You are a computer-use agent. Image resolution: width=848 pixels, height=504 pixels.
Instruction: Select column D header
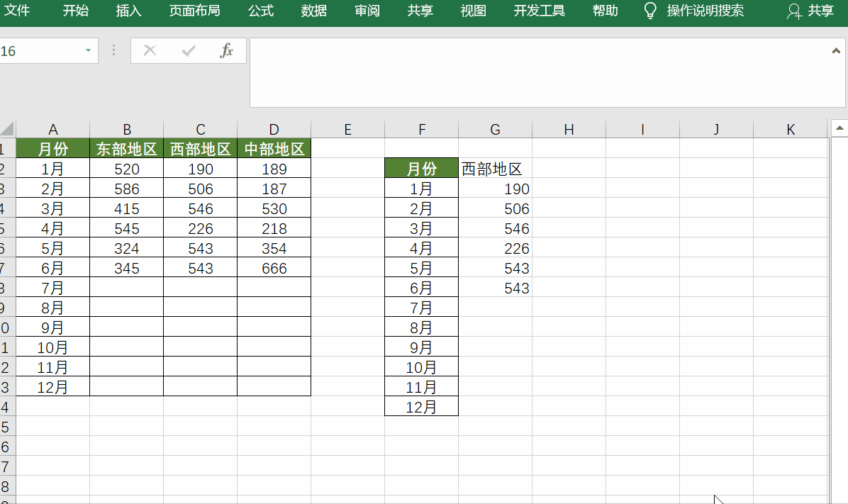274,129
